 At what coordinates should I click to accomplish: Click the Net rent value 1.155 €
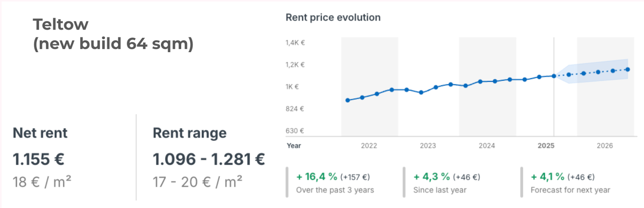pyautogui.click(x=38, y=159)
